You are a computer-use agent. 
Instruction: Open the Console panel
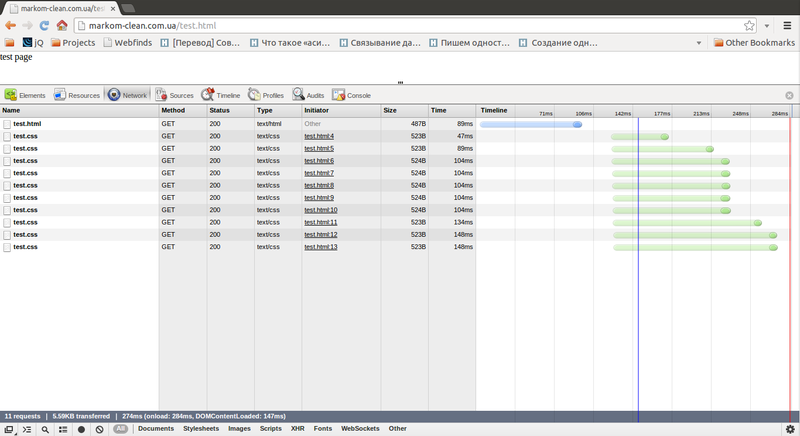pyautogui.click(x=351, y=95)
